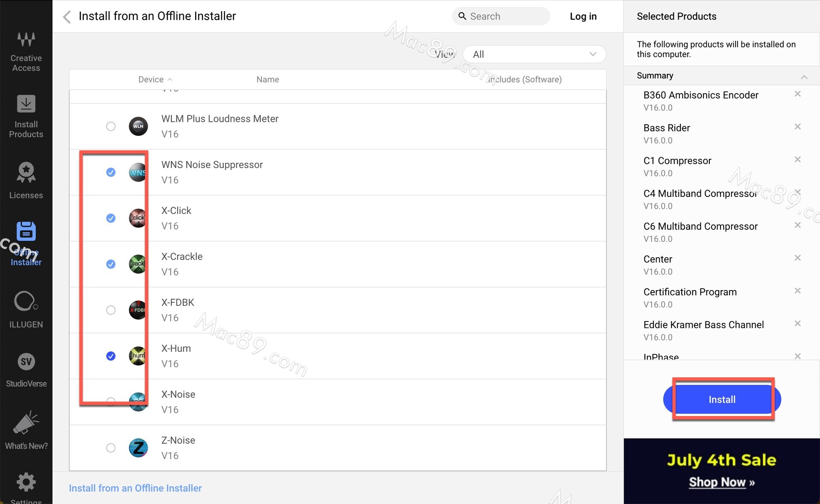
Task: Open ILLUGEN from sidebar
Action: pos(26,309)
